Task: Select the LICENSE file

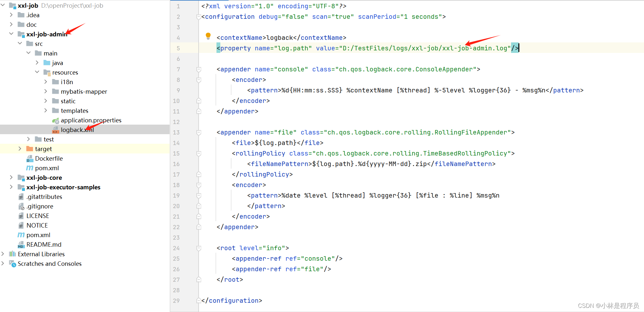Action: [x=38, y=216]
